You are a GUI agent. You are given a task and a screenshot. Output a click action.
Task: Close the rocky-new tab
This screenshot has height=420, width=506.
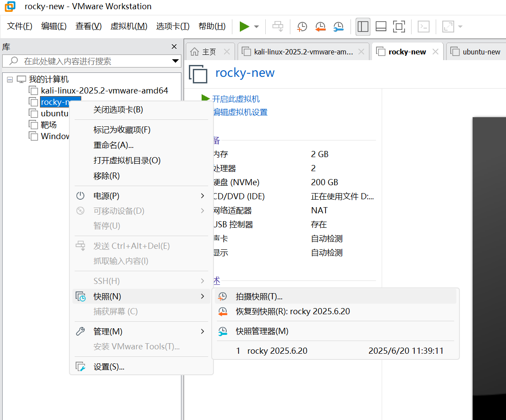435,52
